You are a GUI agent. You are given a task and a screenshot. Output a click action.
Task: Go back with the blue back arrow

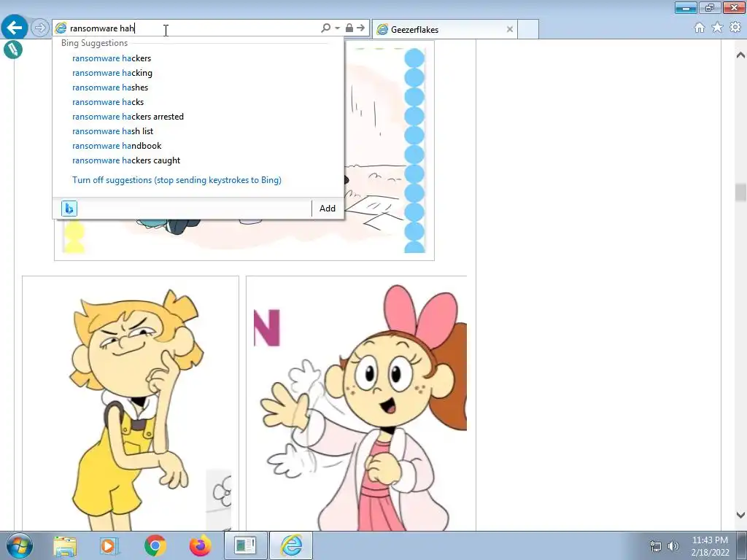15,28
